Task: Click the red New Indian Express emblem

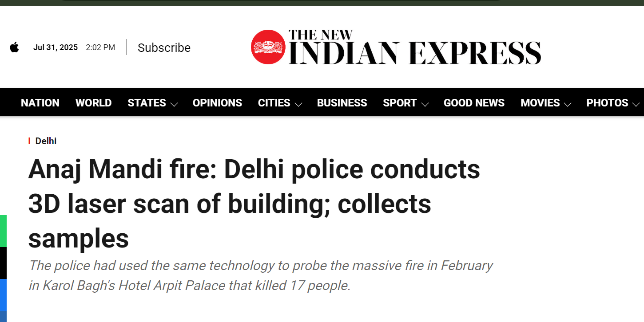Action: (268, 47)
